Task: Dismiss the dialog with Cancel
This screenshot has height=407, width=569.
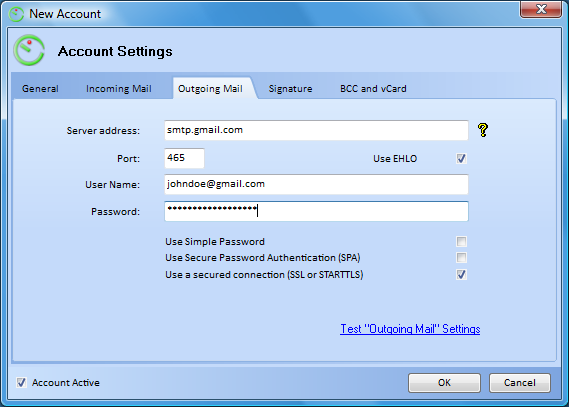Action: click(520, 383)
